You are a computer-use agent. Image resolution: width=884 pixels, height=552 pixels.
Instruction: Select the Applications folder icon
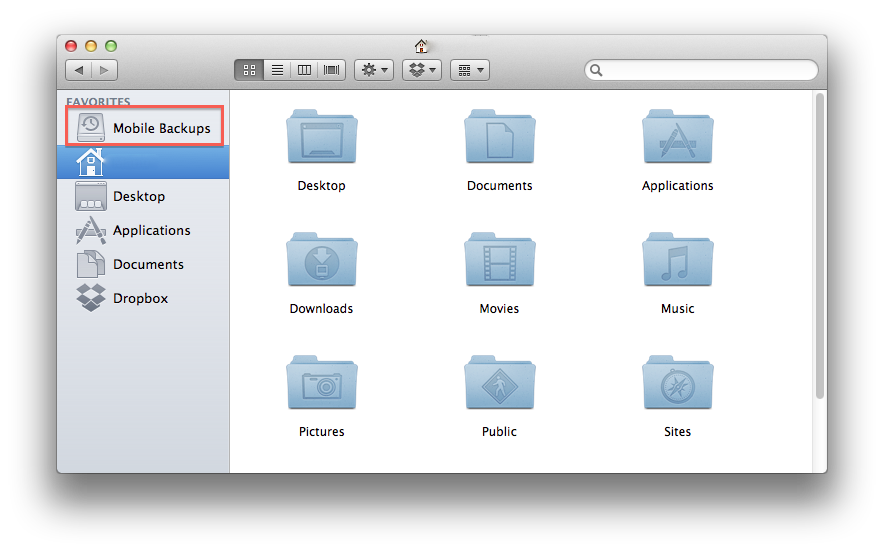678,137
